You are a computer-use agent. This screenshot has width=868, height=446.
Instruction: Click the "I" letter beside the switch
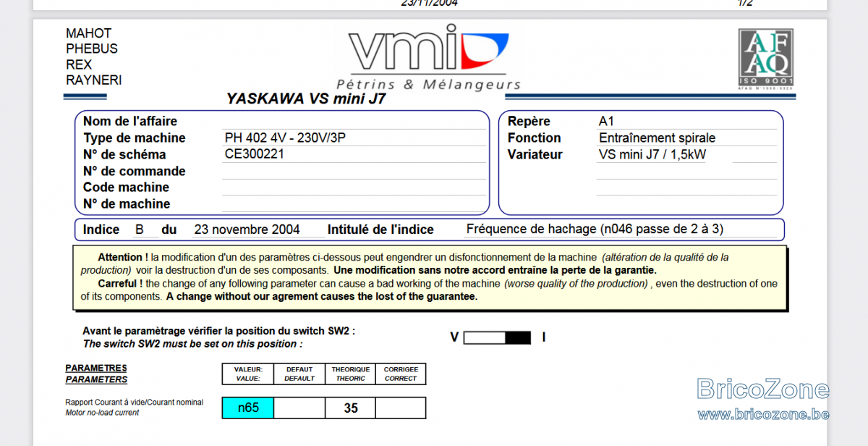click(543, 337)
